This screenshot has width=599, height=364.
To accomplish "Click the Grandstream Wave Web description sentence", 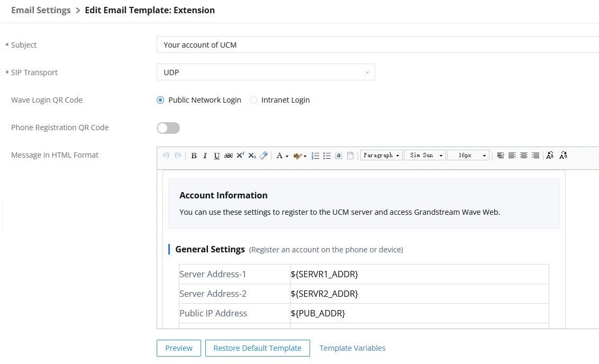I will (x=340, y=212).
